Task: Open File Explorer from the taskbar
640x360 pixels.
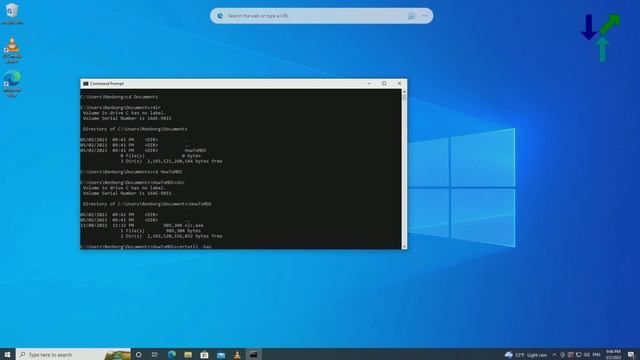Action: [x=188, y=354]
